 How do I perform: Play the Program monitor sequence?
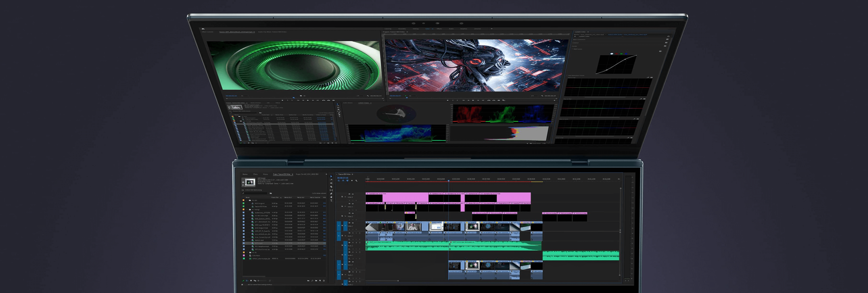click(x=473, y=101)
